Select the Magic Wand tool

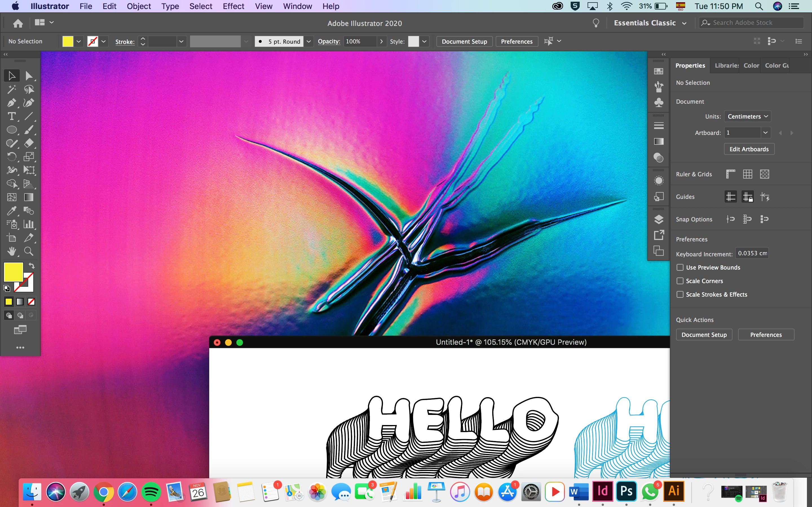click(11, 89)
